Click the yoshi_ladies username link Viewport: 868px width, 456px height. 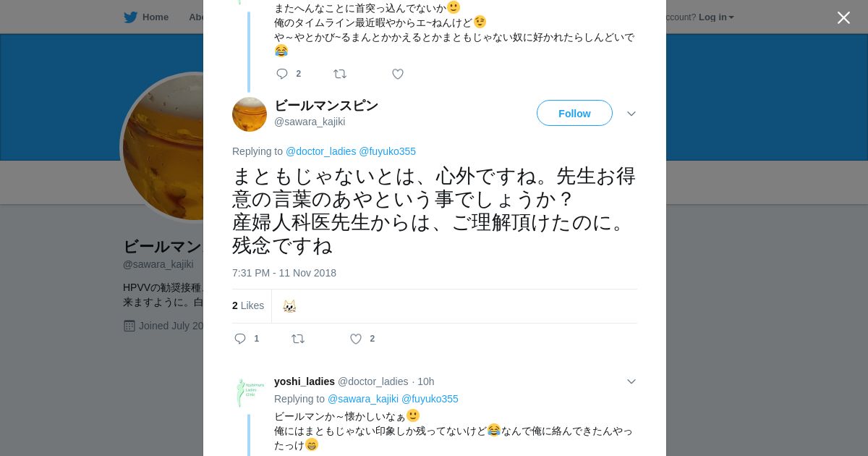[304, 381]
